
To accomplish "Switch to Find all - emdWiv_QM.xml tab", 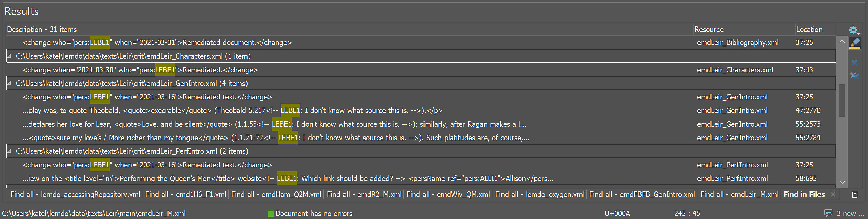I will coord(448,195).
